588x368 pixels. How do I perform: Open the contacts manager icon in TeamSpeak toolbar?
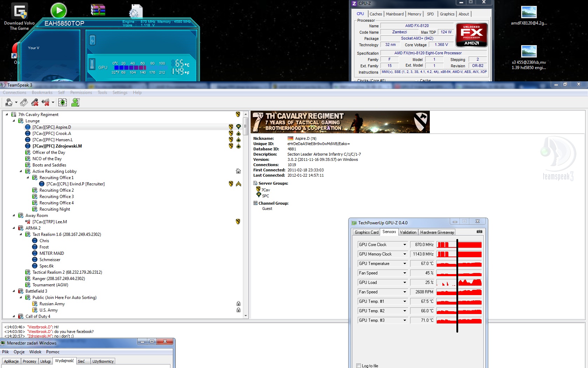[x=75, y=102]
